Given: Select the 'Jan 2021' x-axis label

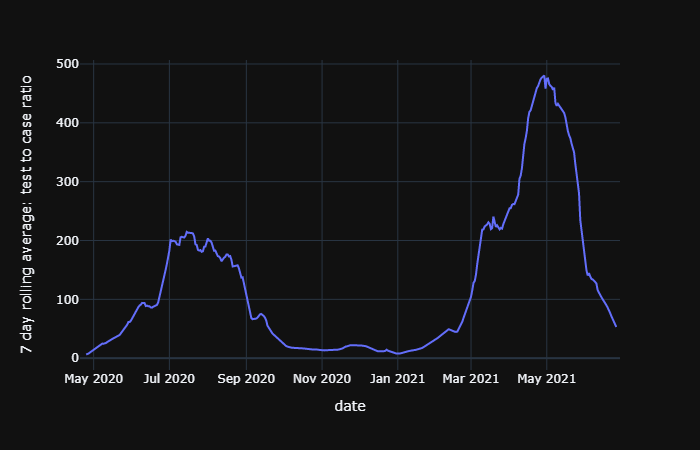Looking at the screenshot, I should [398, 379].
